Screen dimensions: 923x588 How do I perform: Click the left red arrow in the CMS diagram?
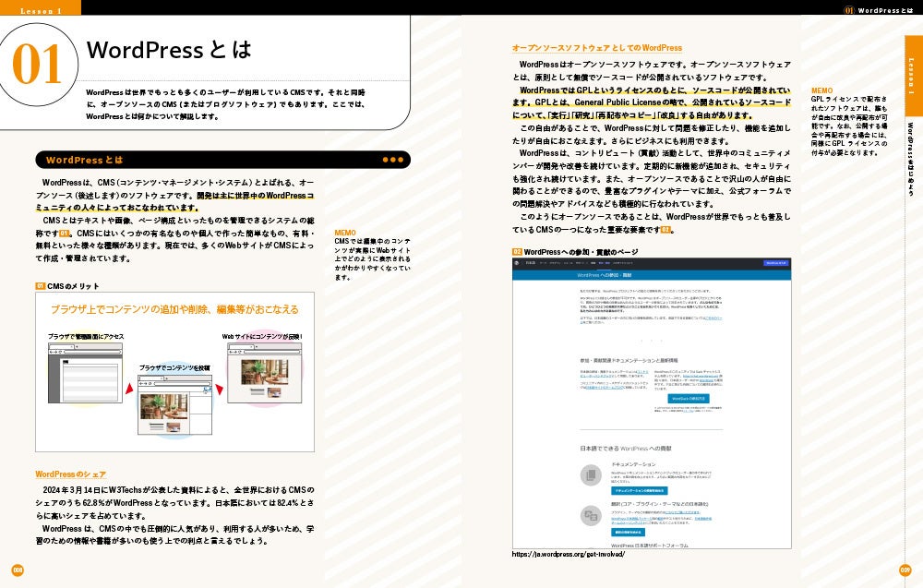[129, 389]
